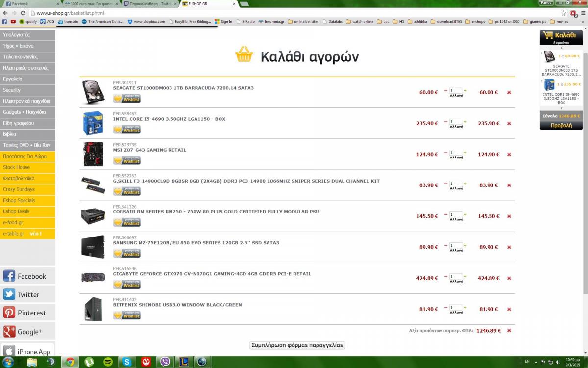Screen dimensions: 588x368
Task: Open Skype from the taskbar
Action: [x=127, y=362]
